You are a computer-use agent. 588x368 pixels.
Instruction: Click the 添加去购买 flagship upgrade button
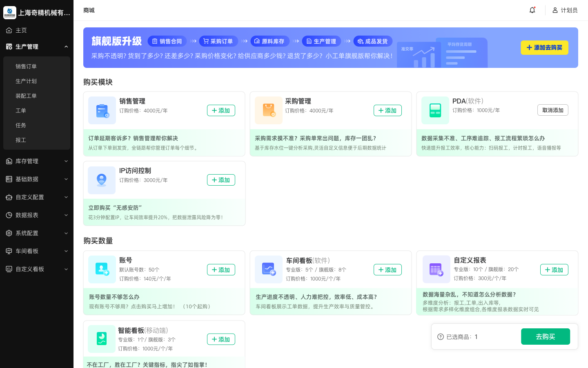[x=544, y=47]
